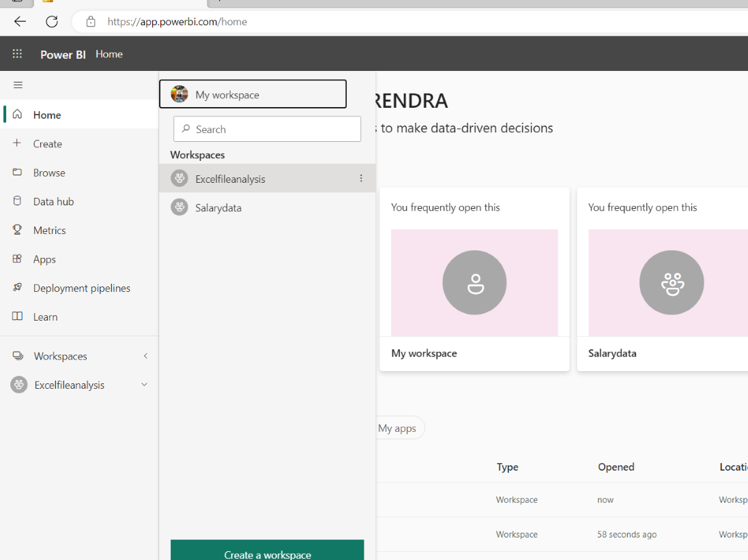Click the Power BI brand link
The width and height of the screenshot is (748, 560).
[63, 55]
